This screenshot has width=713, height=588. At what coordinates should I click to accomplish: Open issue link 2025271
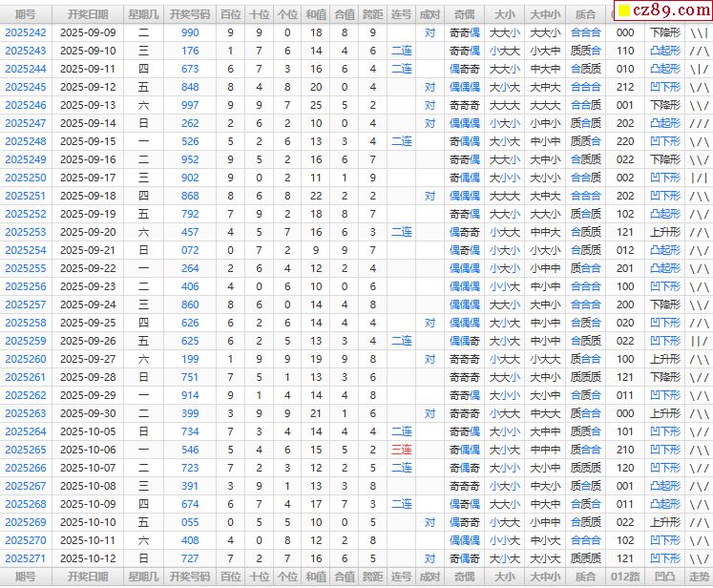26,558
